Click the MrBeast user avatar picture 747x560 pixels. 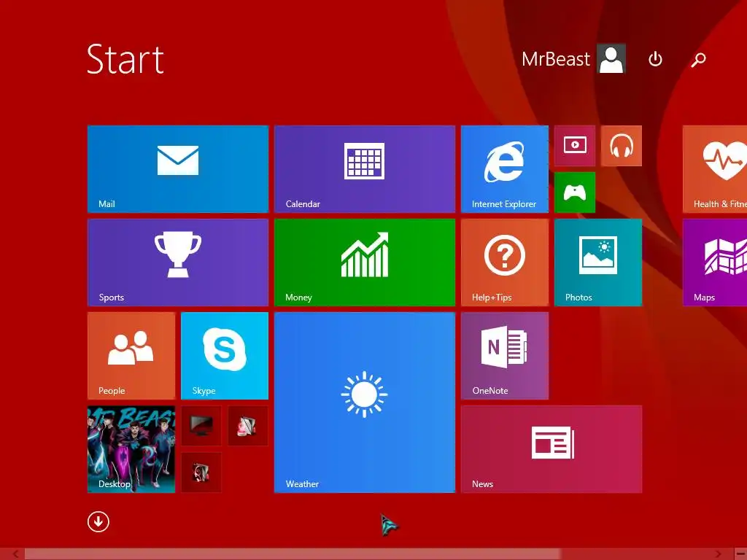pos(611,59)
